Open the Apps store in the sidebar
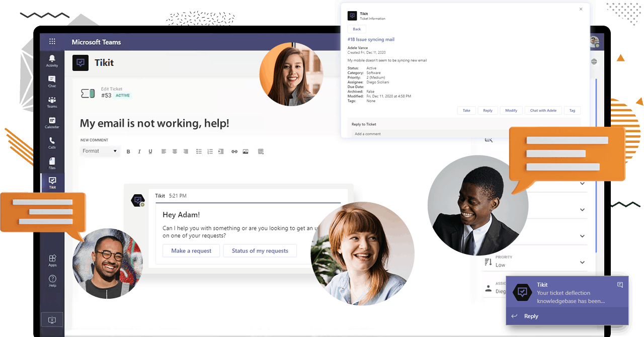The height and width of the screenshot is (337, 644). tap(52, 261)
